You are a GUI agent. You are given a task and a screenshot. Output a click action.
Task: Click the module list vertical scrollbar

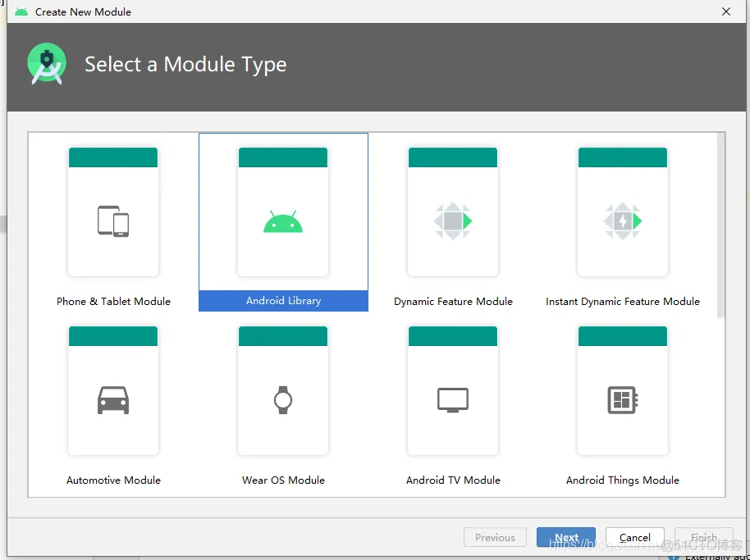[720, 225]
